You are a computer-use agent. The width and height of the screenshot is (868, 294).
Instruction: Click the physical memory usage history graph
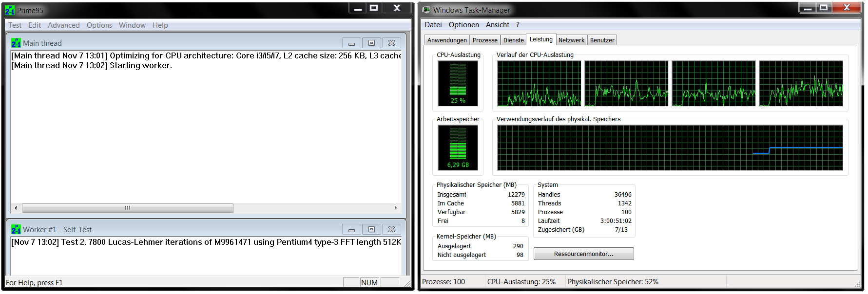(670, 147)
